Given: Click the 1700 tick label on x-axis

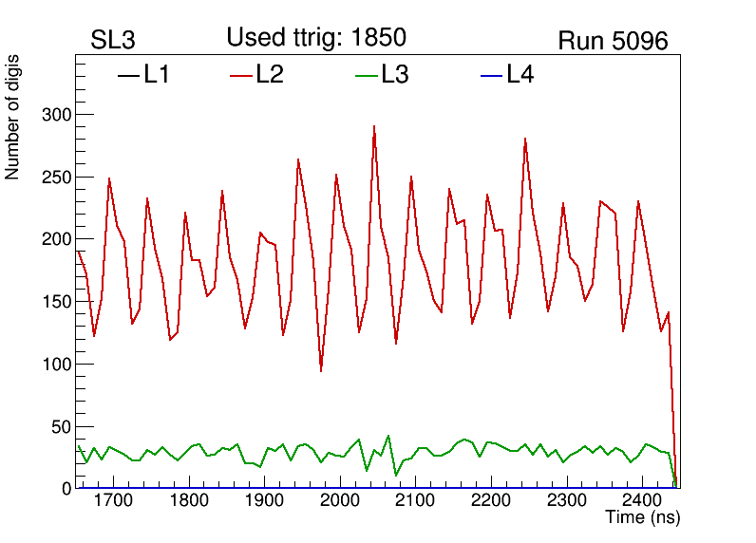Looking at the screenshot, I should [113, 500].
